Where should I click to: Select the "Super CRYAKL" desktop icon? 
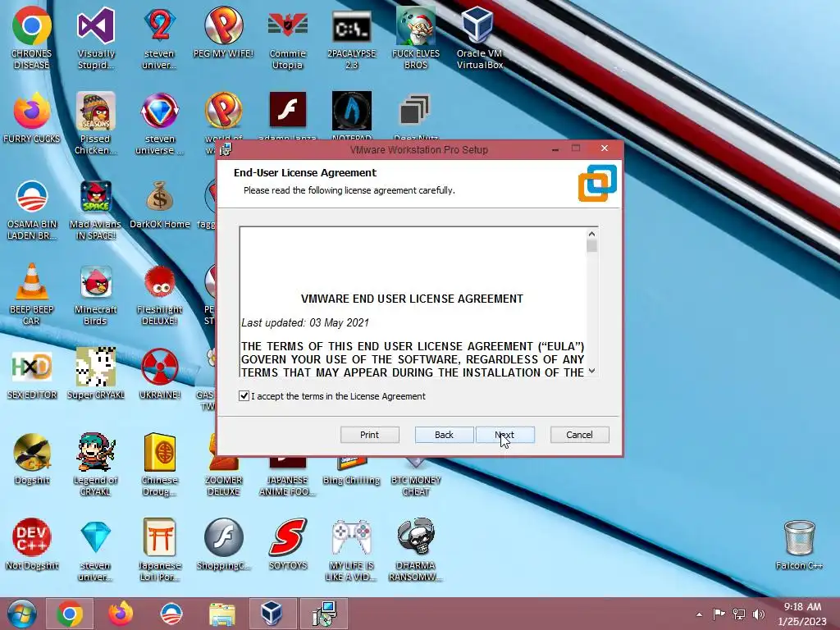click(95, 373)
